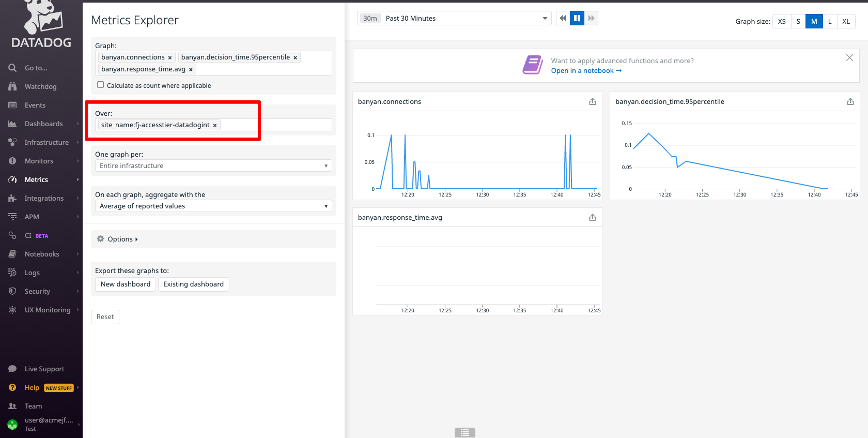Open Go to search in sidebar
Image resolution: width=868 pixels, height=438 pixels.
[36, 68]
